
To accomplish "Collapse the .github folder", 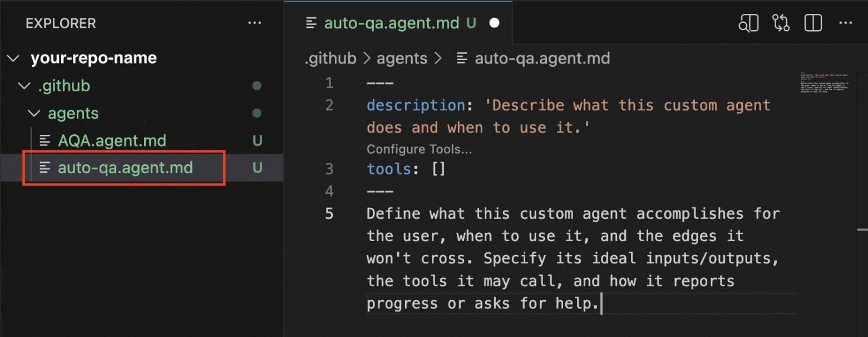I will pos(23,85).
